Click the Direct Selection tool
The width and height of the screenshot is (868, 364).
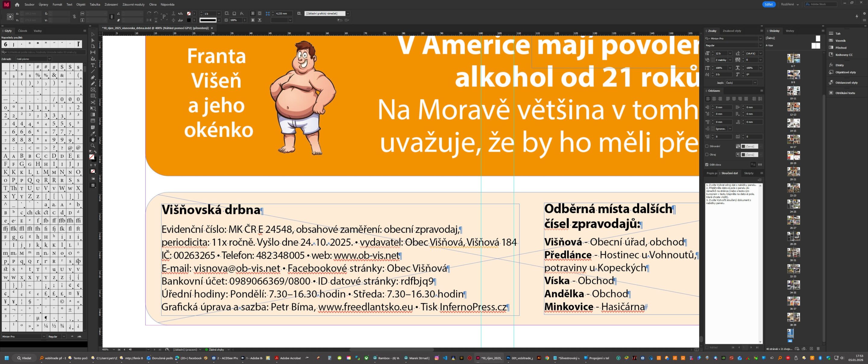pos(93,40)
